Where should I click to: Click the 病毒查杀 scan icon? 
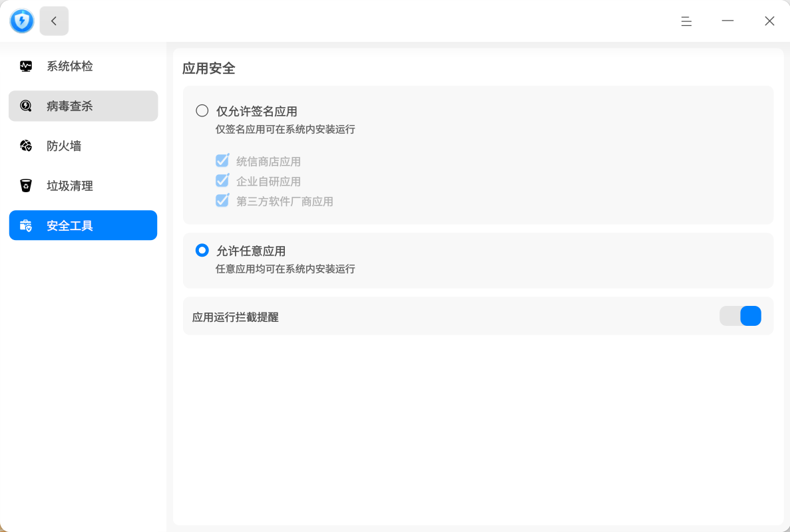pos(26,106)
